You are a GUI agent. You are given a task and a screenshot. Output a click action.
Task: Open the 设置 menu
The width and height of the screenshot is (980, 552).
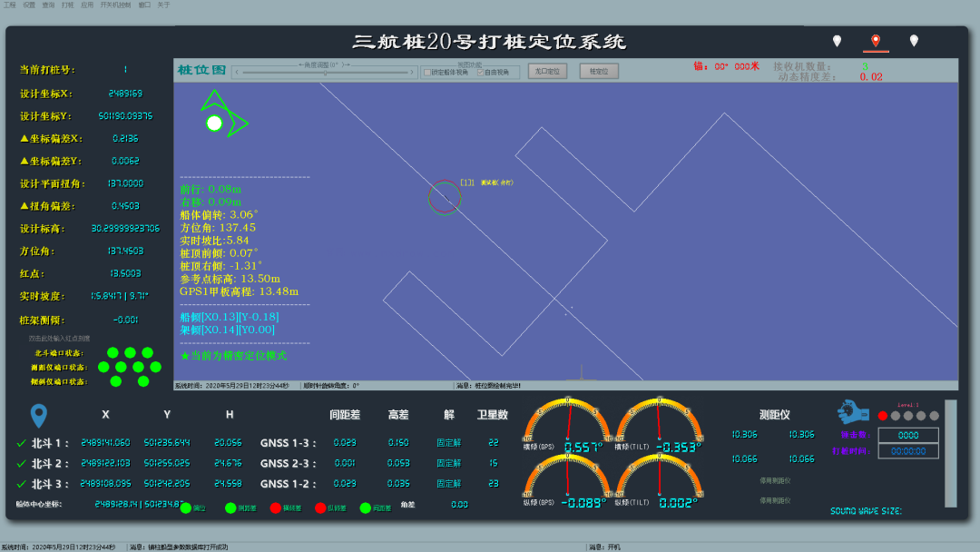tap(29, 5)
